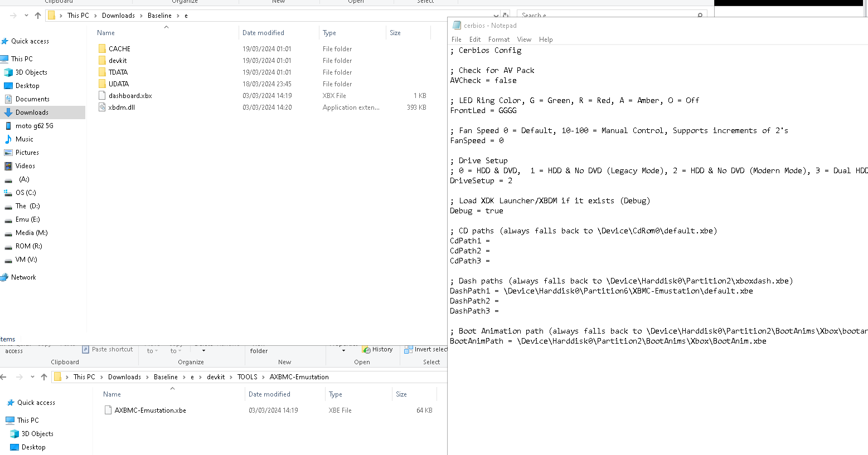The width and height of the screenshot is (868, 455).
Task: Click Baseline in top Explorer breadcrumb
Action: [159, 16]
